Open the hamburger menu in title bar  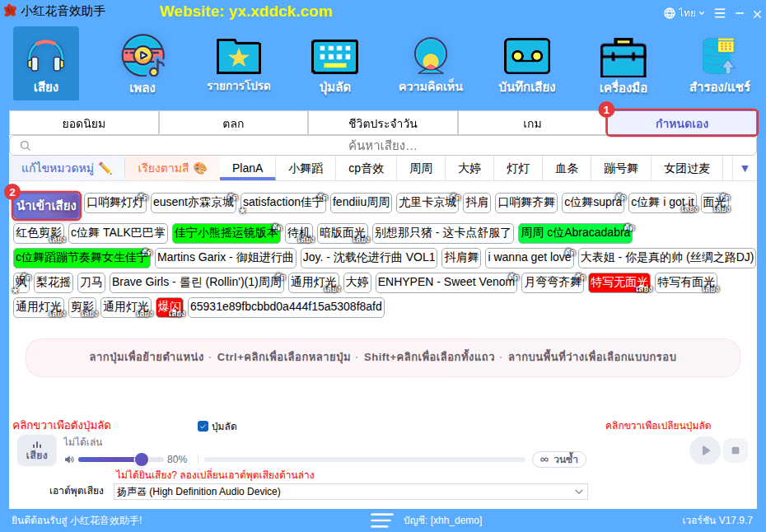tap(720, 13)
